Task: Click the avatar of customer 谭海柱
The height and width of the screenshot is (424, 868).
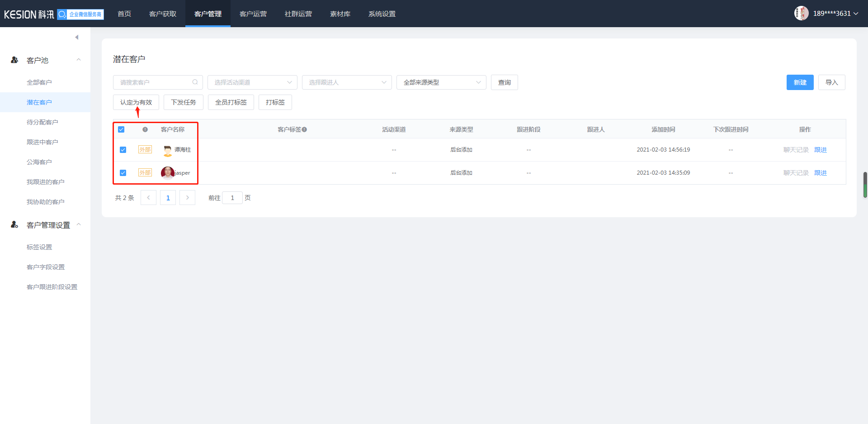Action: tap(168, 150)
